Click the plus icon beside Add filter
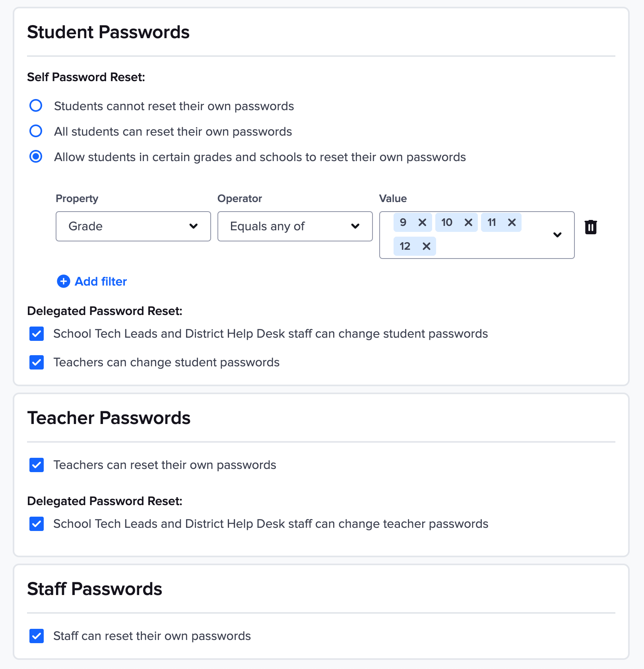Image resolution: width=644 pixels, height=669 pixels. pos(63,281)
